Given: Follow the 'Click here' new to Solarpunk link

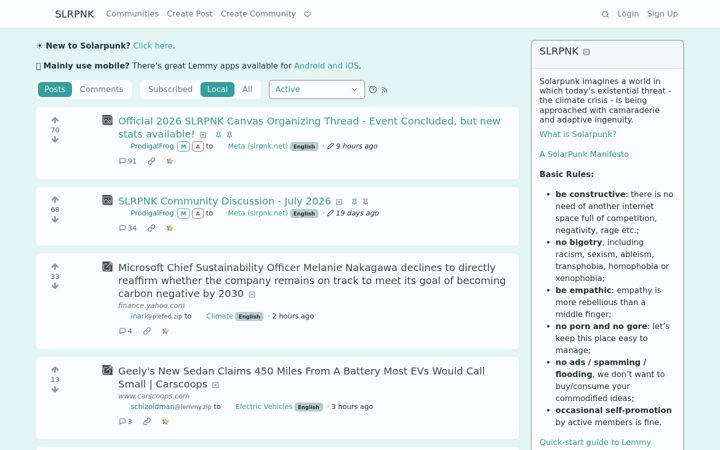Looking at the screenshot, I should click(x=153, y=46).
